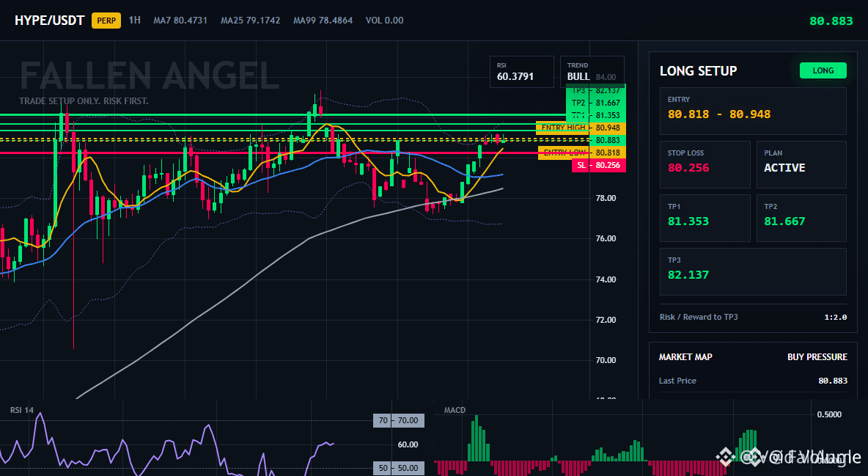Click the 74.00 price axis label
Image resolution: width=868 pixels, height=476 pixels.
(606, 280)
